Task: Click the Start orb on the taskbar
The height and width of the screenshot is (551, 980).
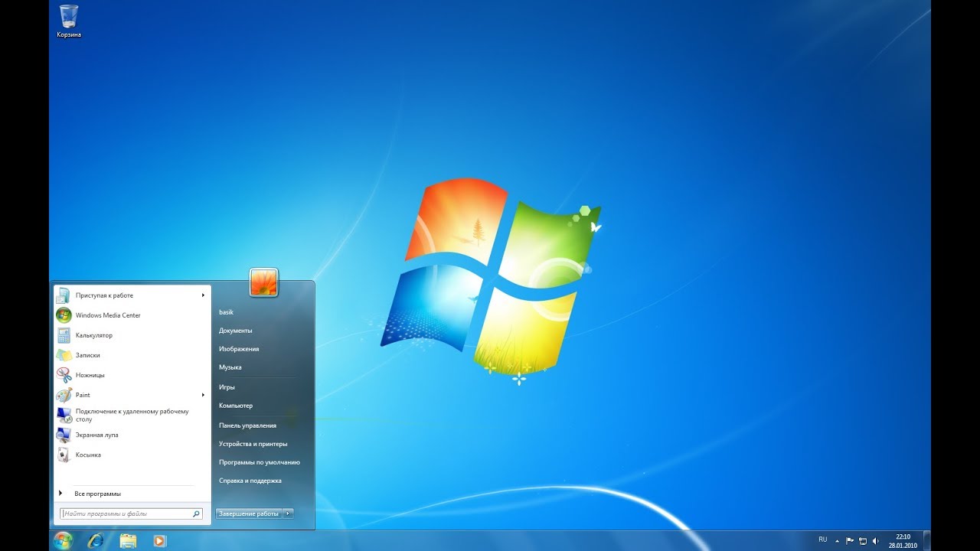Action: pyautogui.click(x=63, y=540)
